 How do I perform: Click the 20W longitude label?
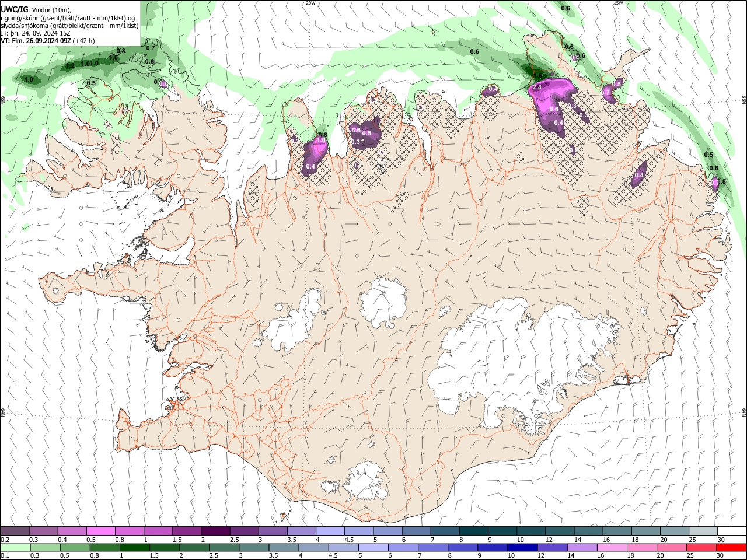[310, 3]
